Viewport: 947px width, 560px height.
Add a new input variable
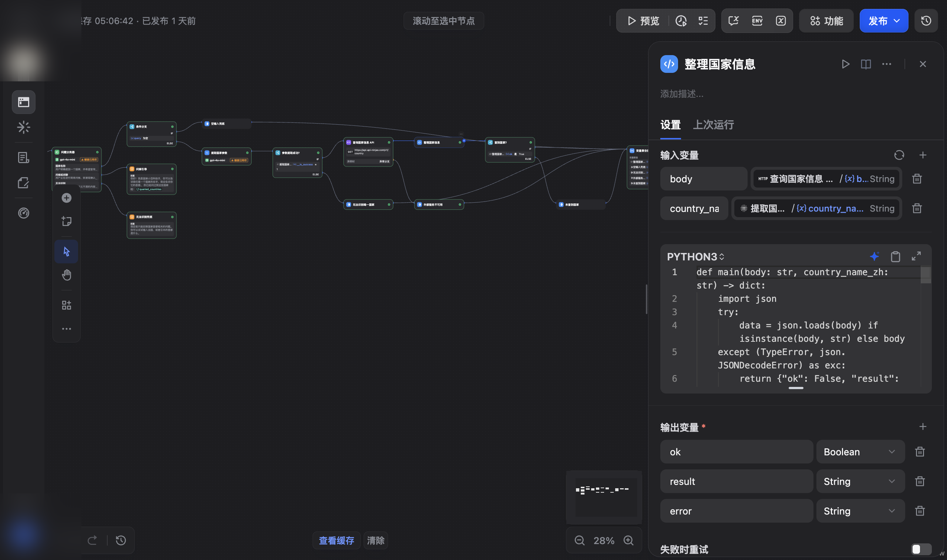[923, 155]
